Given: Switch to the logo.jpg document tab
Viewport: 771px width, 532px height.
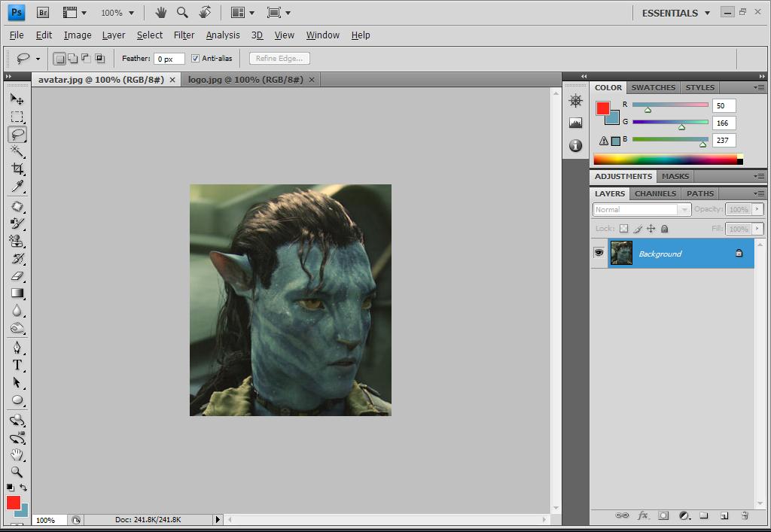Looking at the screenshot, I should 245,80.
